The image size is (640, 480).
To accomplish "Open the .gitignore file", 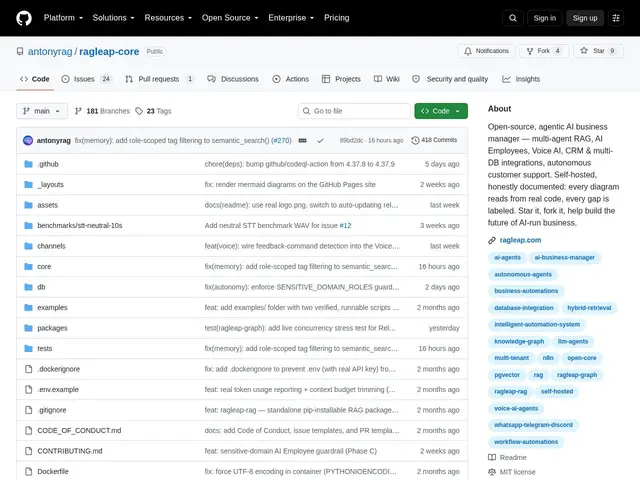I will [x=52, y=410].
